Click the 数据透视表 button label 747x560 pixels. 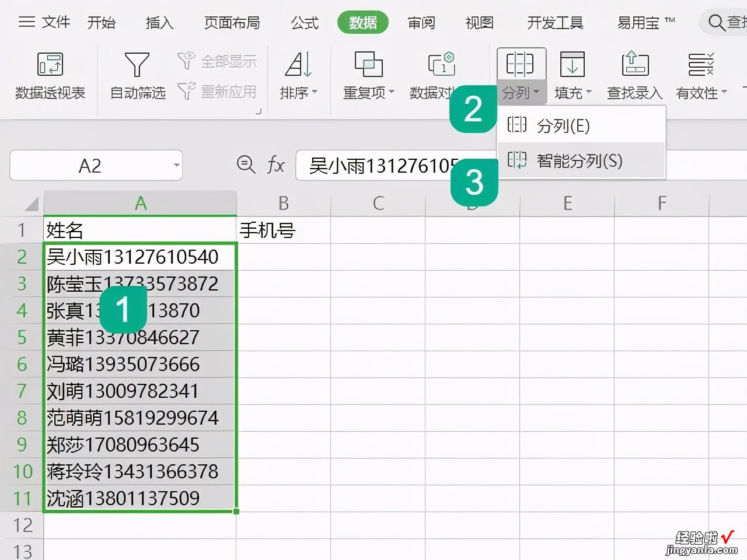coord(50,93)
